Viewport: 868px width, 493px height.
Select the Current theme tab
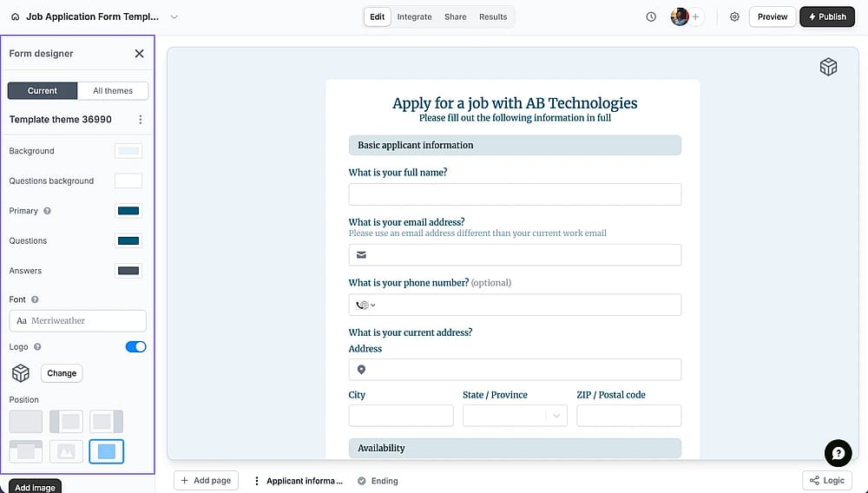point(43,91)
